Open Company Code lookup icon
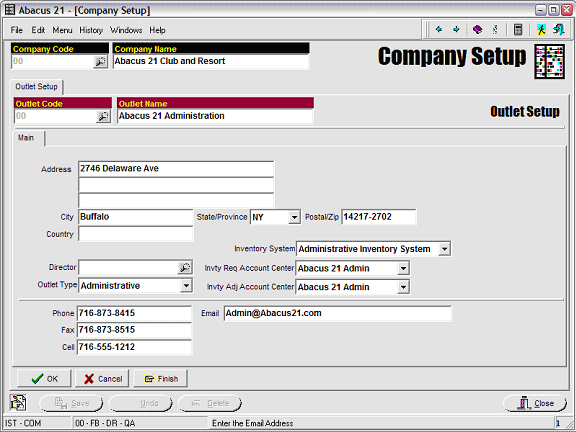Screen dimensions: 576x432 click(x=100, y=62)
